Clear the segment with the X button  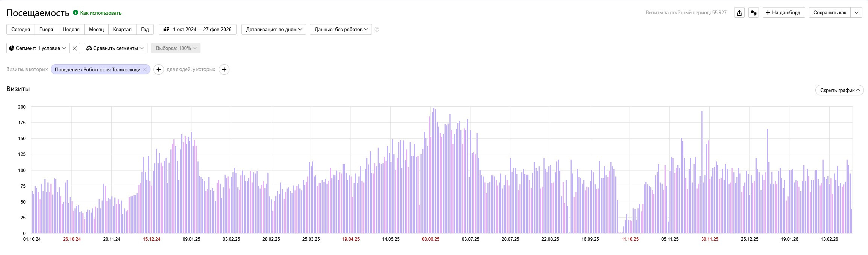(x=75, y=48)
